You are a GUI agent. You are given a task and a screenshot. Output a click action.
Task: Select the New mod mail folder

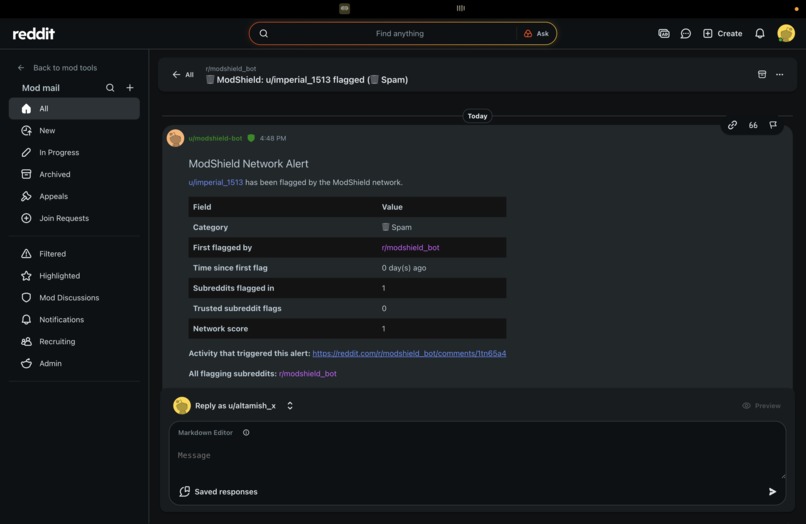click(74, 131)
